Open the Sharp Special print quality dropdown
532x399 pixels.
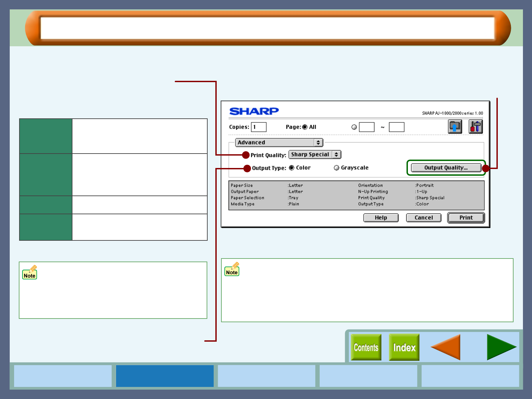point(315,155)
